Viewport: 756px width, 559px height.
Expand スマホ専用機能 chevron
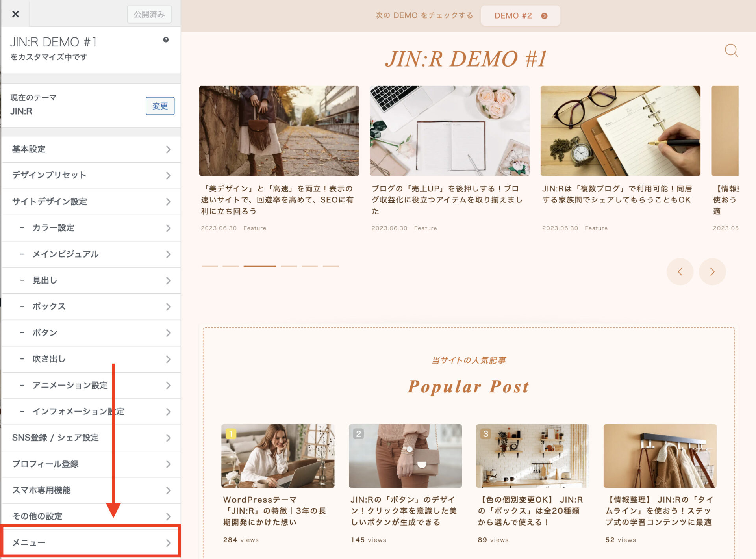click(x=168, y=490)
